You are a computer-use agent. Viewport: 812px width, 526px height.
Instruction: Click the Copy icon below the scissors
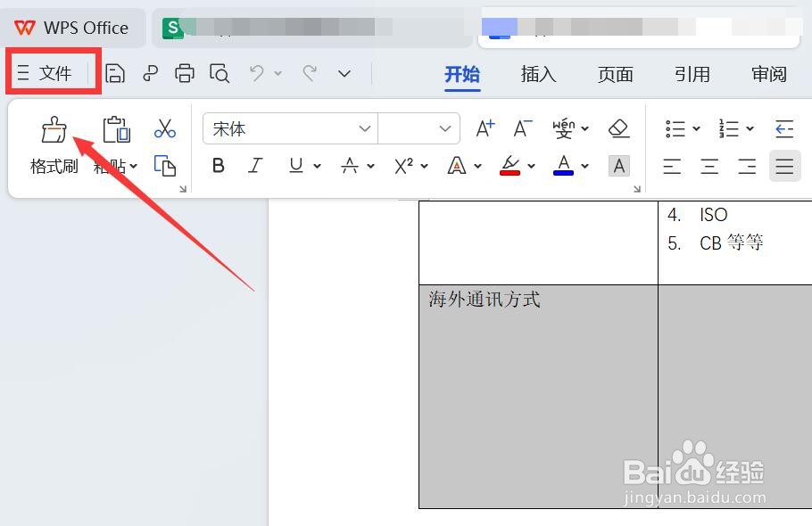coord(164,168)
